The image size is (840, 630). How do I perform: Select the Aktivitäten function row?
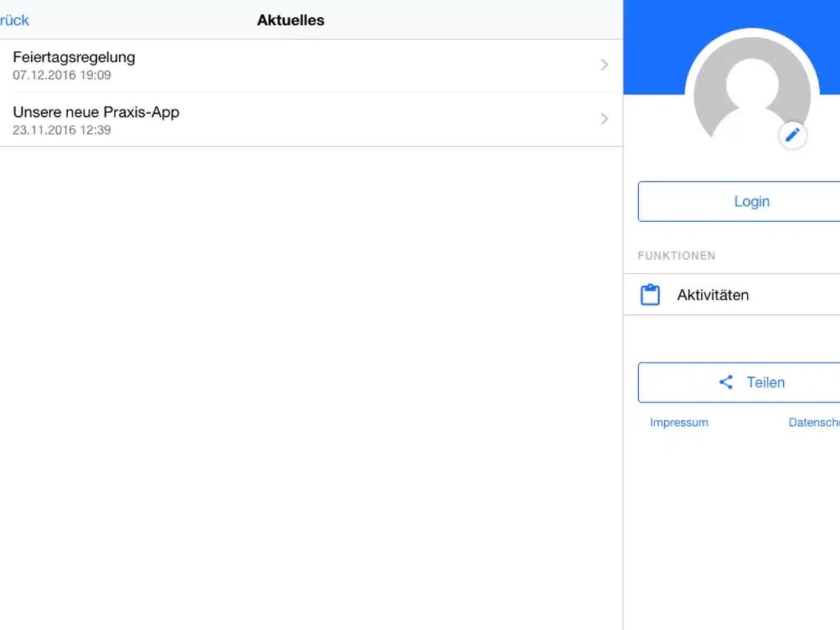732,294
